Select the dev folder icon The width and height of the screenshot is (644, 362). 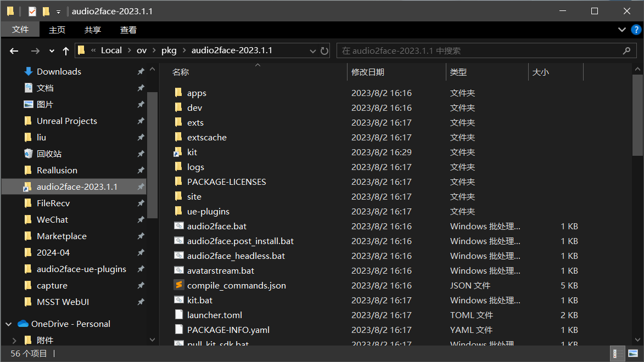pyautogui.click(x=178, y=108)
